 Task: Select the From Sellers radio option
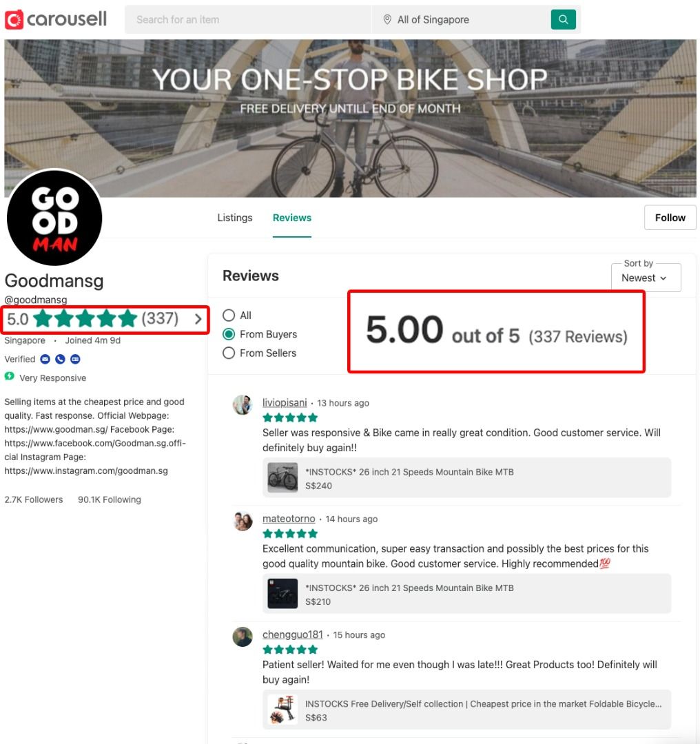point(229,353)
